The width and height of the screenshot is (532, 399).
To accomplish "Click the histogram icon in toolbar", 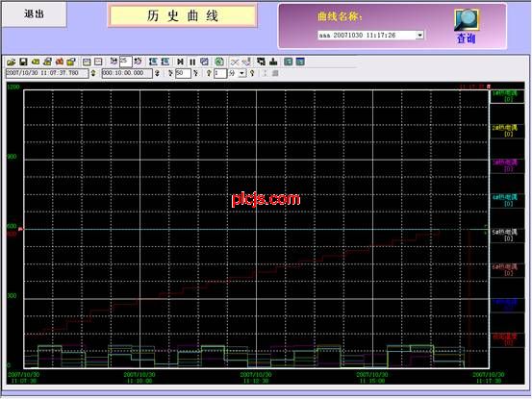I will 273,62.
